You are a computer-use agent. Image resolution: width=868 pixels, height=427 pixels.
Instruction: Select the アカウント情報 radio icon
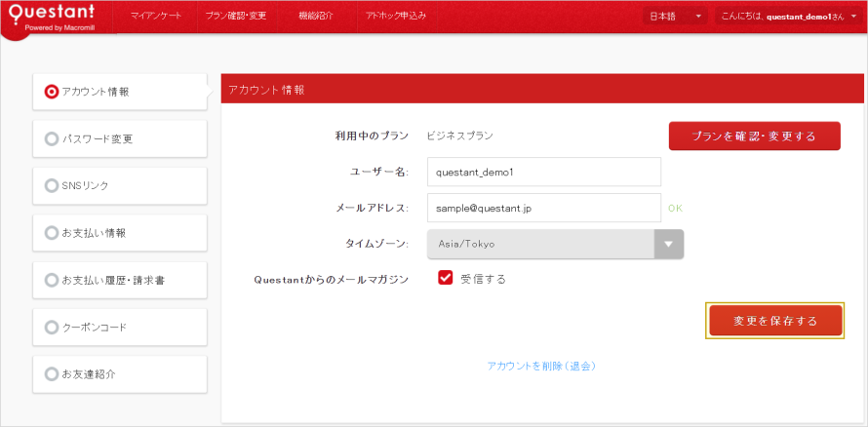coord(52,92)
